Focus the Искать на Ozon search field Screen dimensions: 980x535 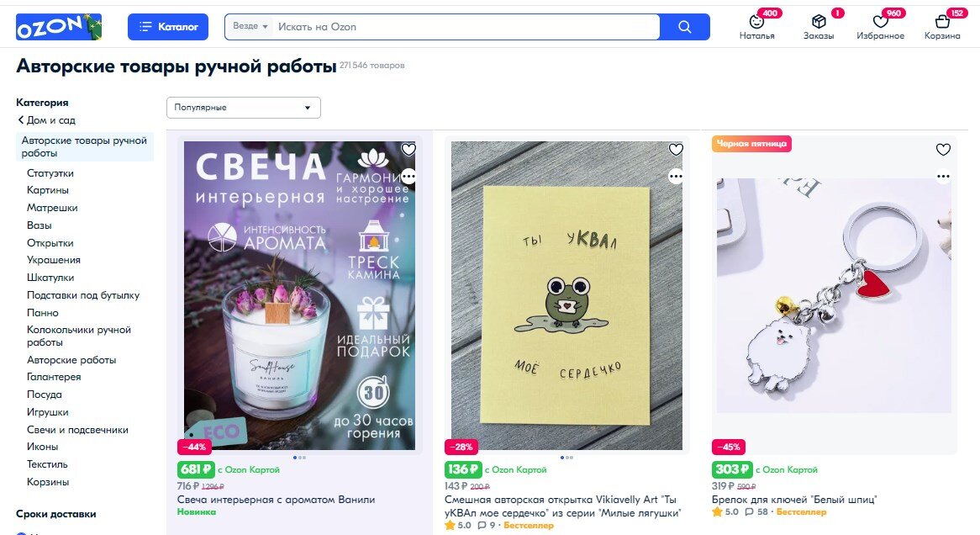pyautogui.click(x=466, y=27)
